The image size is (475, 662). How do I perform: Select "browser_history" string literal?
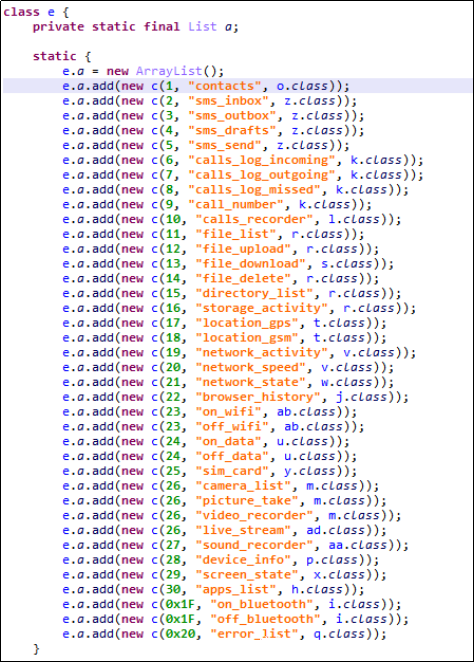tap(258, 397)
